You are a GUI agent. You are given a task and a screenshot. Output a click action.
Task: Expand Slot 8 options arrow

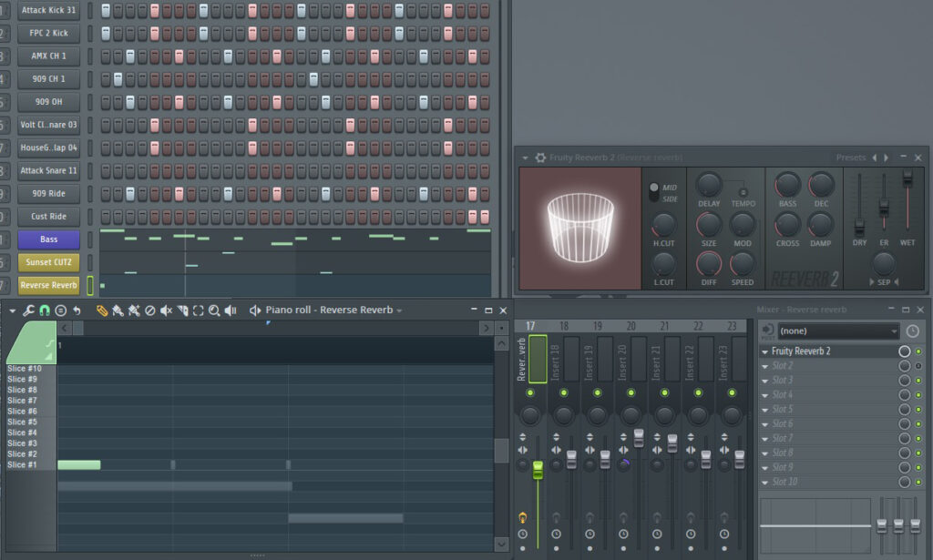pyautogui.click(x=765, y=453)
